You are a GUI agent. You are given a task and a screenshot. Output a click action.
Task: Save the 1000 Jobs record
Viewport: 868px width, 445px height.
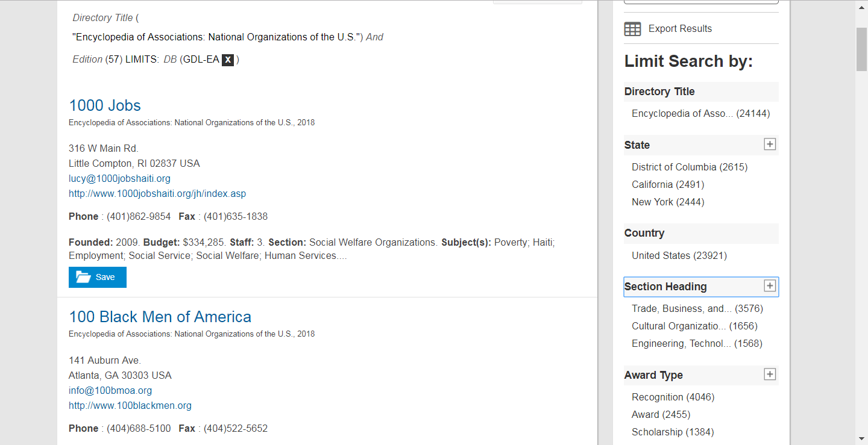[98, 277]
